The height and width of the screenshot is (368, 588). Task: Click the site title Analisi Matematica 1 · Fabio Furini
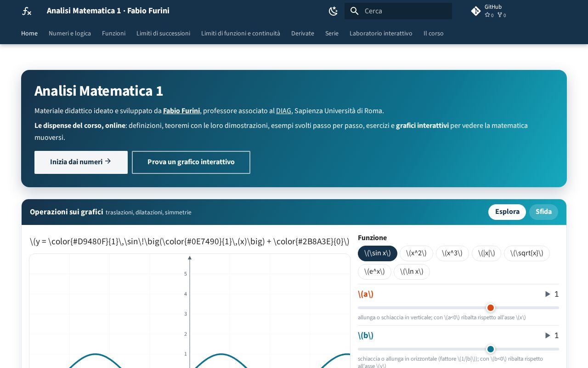(108, 11)
